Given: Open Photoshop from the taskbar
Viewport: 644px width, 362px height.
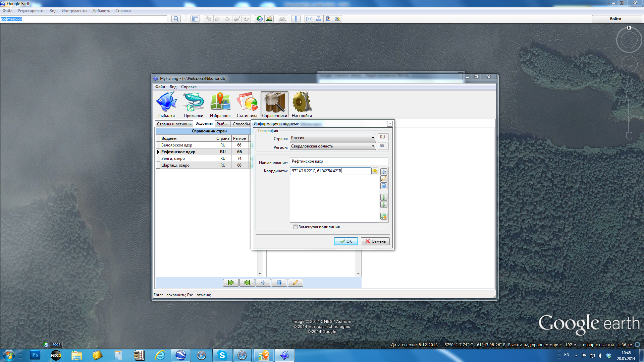Looking at the screenshot, I should 35,355.
